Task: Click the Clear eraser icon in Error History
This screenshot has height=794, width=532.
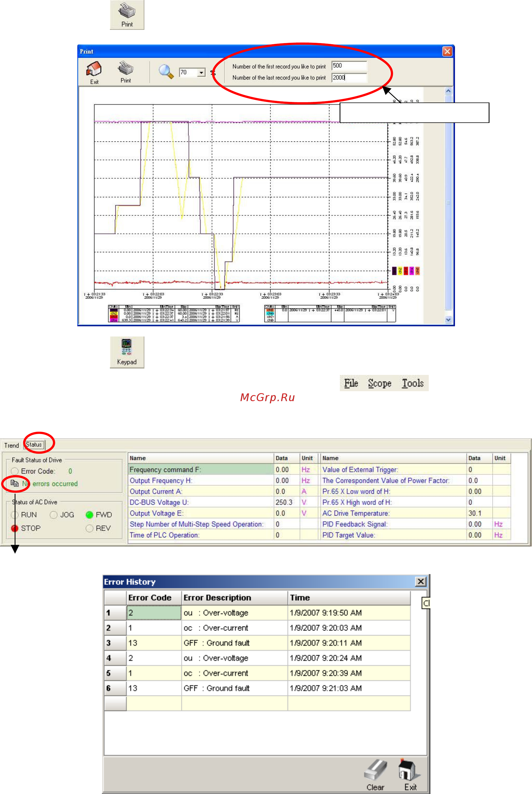Action: coord(375,775)
